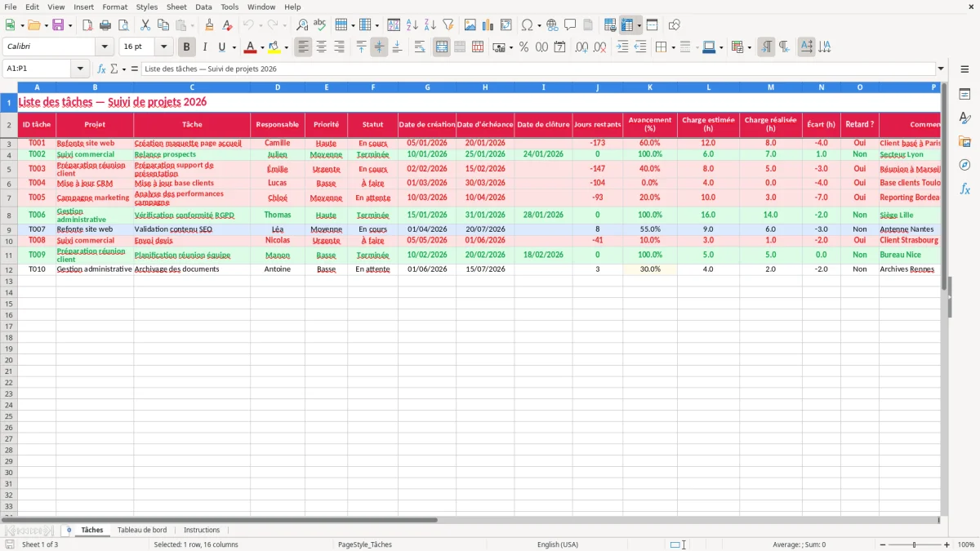980x551 pixels.
Task: Sort descending Z to A
Action: [430, 25]
